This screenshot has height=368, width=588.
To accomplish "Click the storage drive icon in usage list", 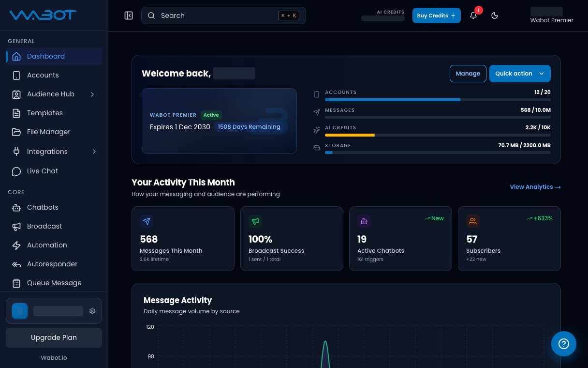I will coord(317,147).
